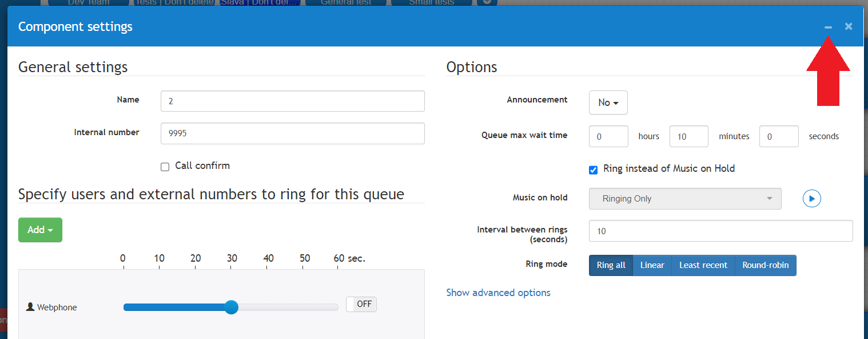Click the Webphone ring time slider handle
This screenshot has height=339, width=868.
(231, 307)
